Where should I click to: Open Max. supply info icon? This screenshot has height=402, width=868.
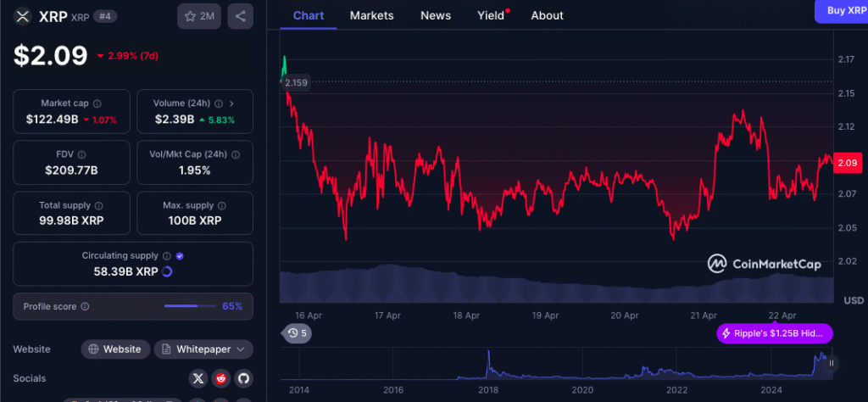pyautogui.click(x=222, y=205)
